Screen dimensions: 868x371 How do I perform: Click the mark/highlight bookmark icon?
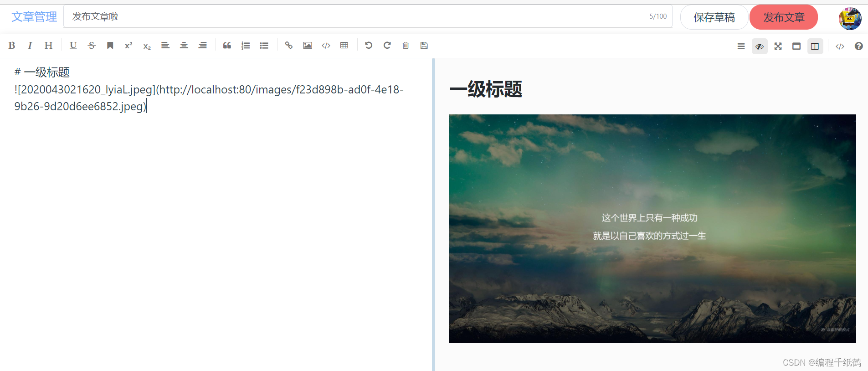tap(110, 45)
